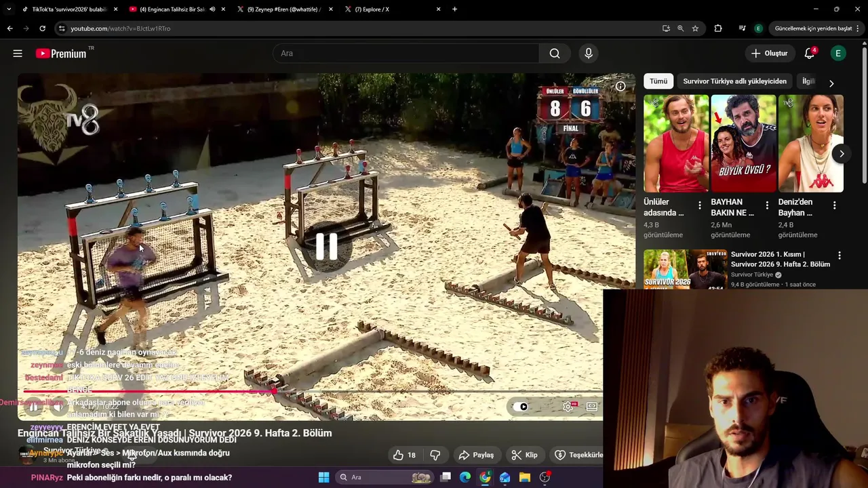
Task: Click the zoom magnifier icon in address bar
Action: click(x=680, y=28)
